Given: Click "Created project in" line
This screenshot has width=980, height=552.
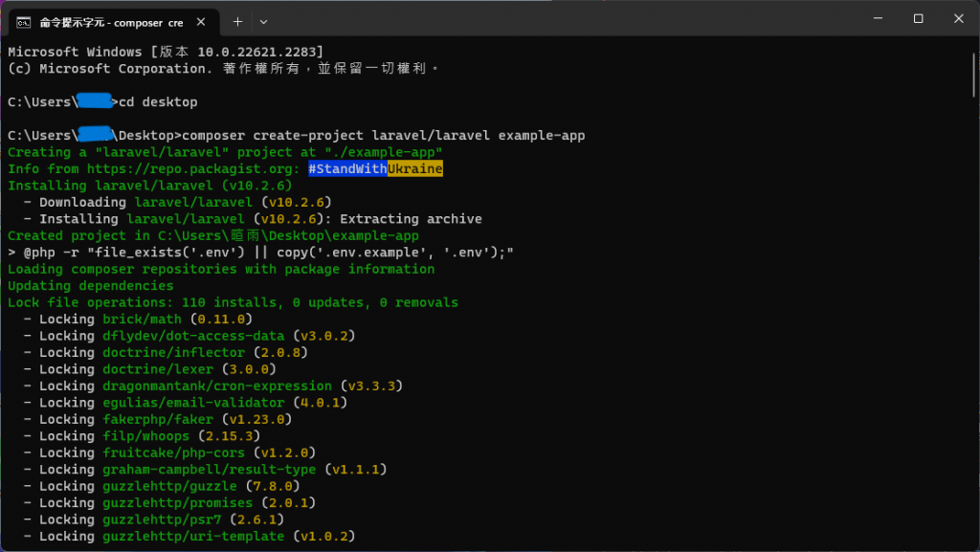Looking at the screenshot, I should [213, 235].
